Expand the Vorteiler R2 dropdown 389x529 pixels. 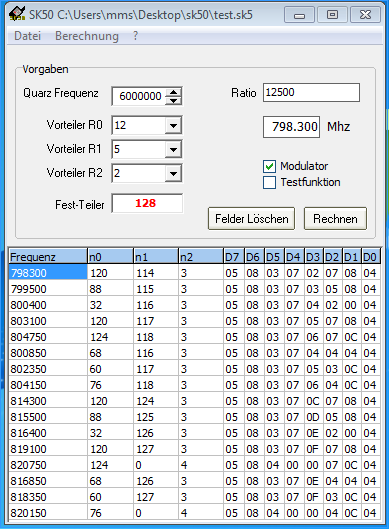click(173, 173)
